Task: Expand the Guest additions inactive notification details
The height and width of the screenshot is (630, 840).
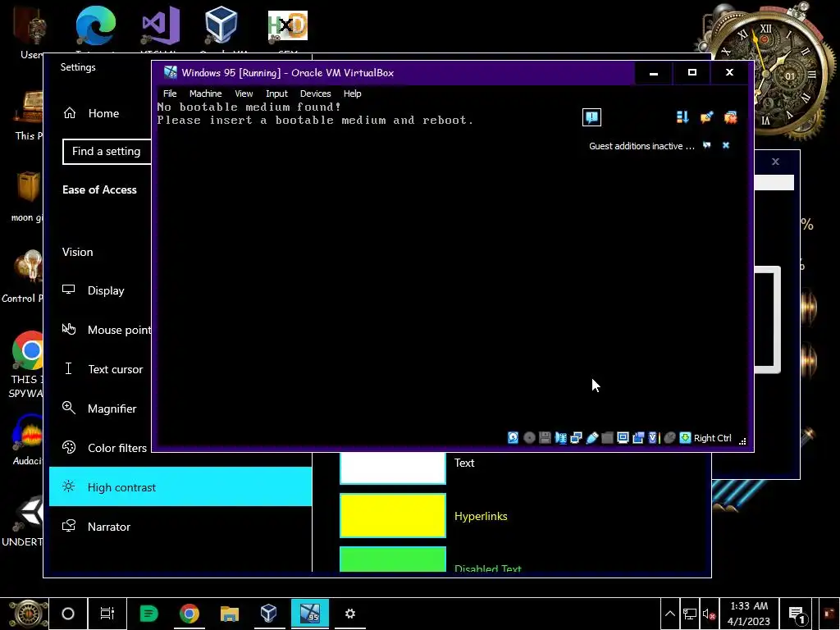Action: [x=706, y=145]
